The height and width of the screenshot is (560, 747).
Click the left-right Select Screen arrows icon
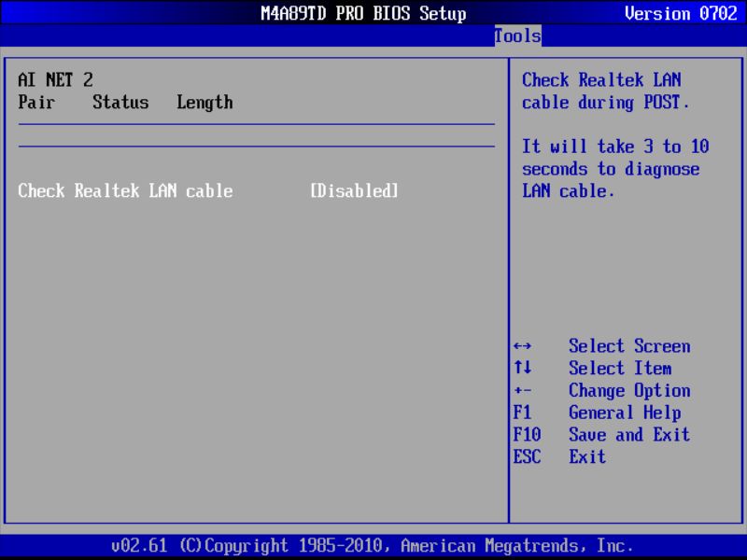(x=523, y=346)
